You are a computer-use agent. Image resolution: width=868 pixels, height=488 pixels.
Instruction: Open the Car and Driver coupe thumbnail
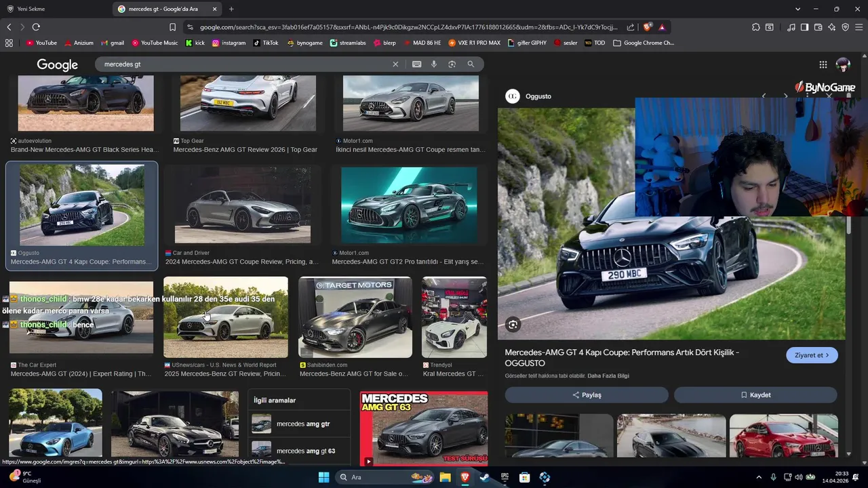(x=243, y=205)
